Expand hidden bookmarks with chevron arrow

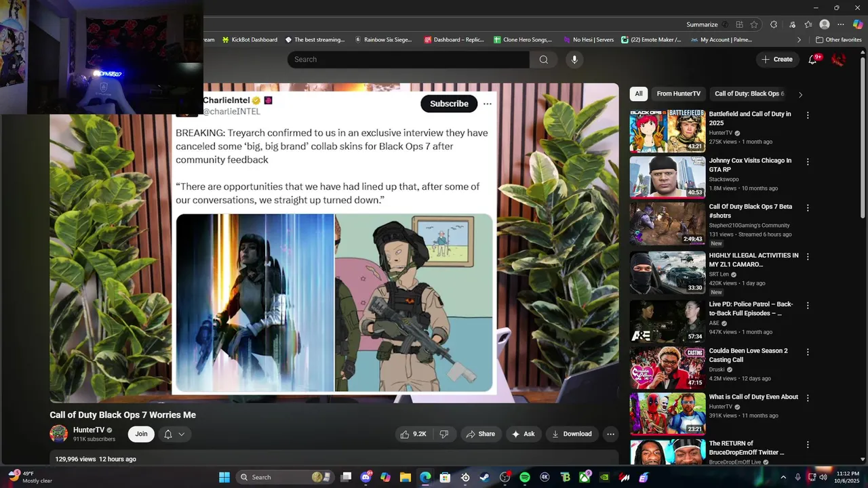pyautogui.click(x=799, y=40)
